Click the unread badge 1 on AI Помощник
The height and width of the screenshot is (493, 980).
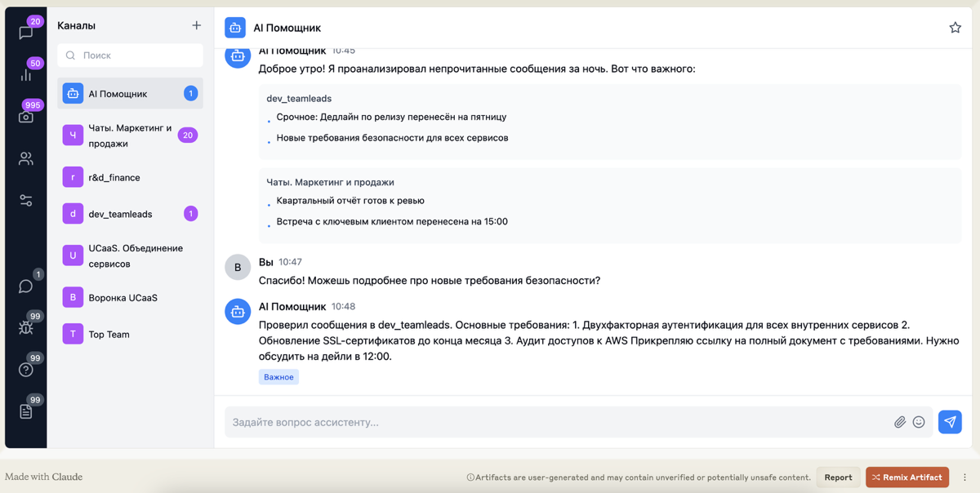191,94
